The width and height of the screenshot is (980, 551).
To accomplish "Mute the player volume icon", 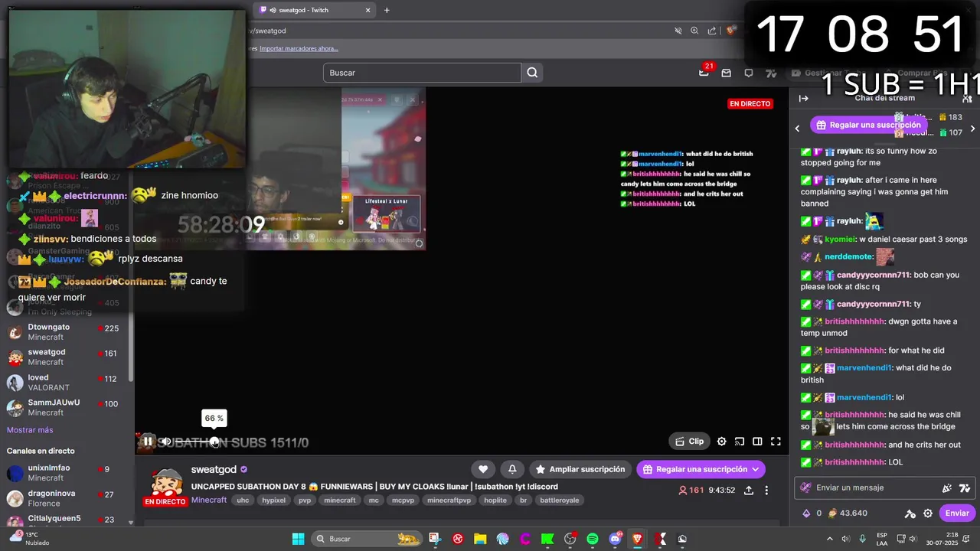I will pos(166,442).
